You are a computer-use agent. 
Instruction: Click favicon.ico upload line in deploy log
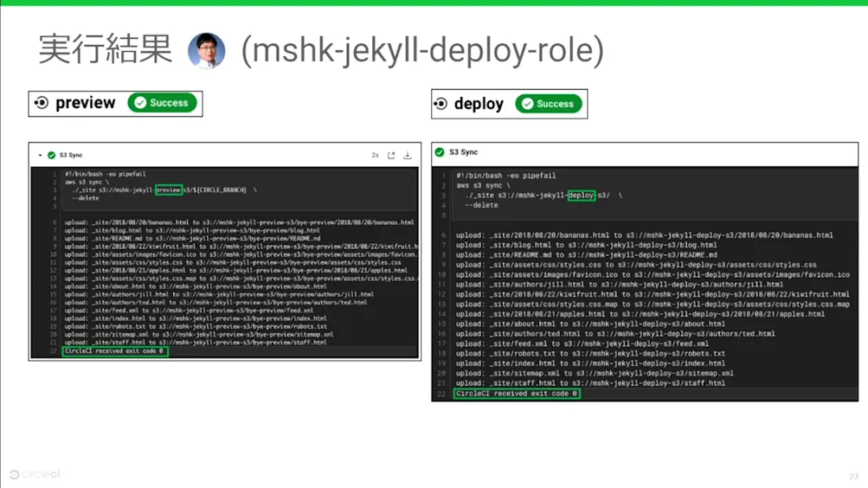tap(653, 275)
